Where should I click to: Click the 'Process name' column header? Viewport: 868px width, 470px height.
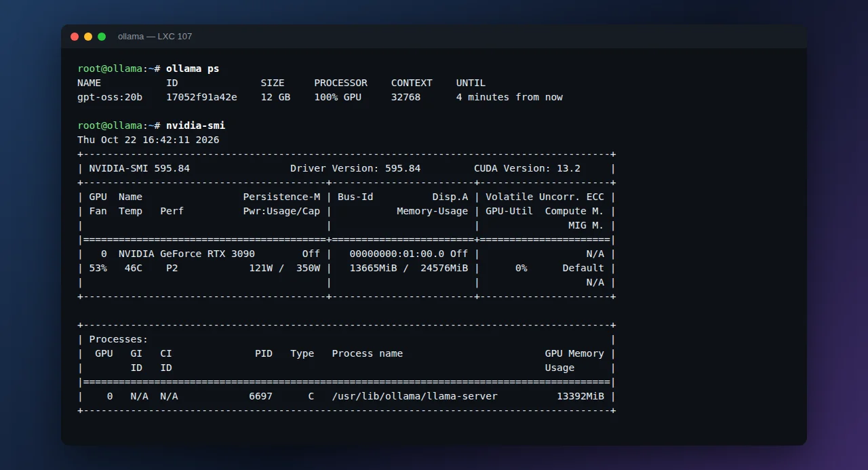click(x=368, y=353)
